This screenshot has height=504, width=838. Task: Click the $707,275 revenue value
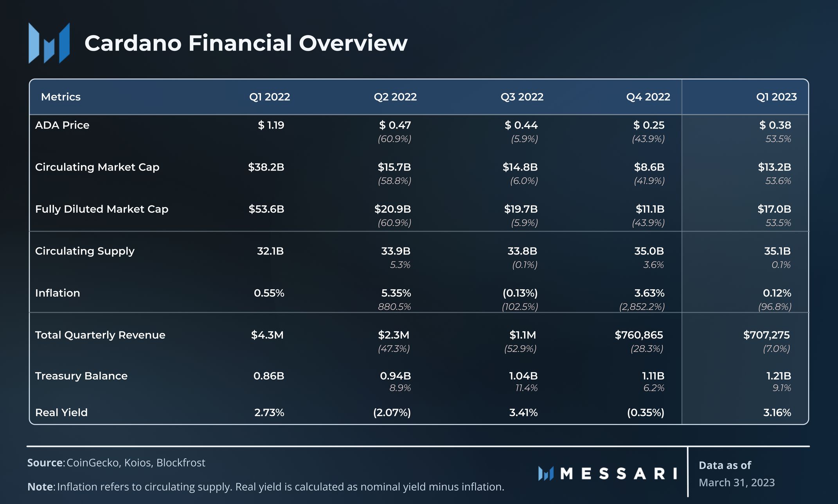tap(766, 335)
